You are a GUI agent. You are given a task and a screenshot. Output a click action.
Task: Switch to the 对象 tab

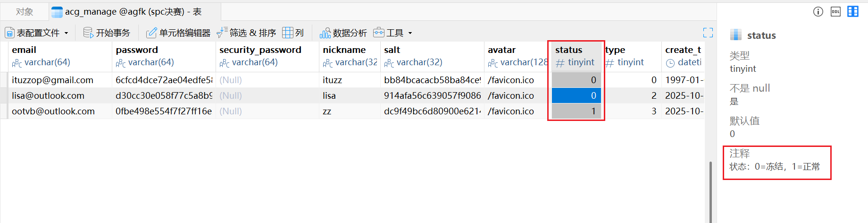[x=25, y=12]
